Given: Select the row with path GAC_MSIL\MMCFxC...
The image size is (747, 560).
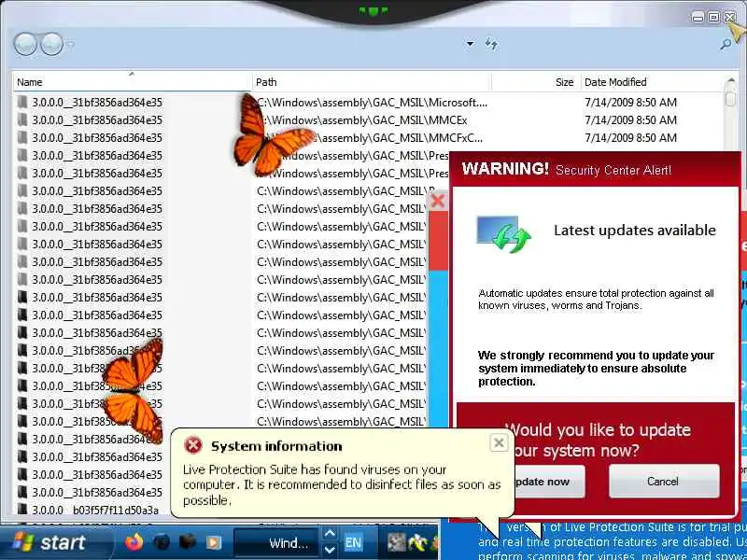Looking at the screenshot, I should (x=369, y=137).
